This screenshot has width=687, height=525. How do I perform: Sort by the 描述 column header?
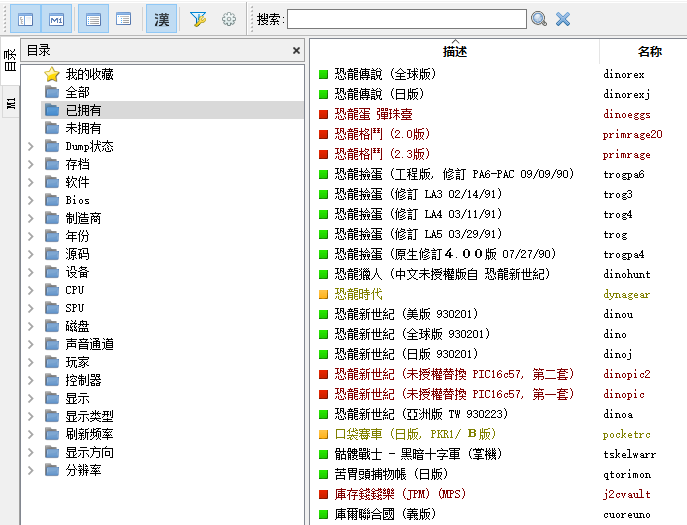point(454,51)
